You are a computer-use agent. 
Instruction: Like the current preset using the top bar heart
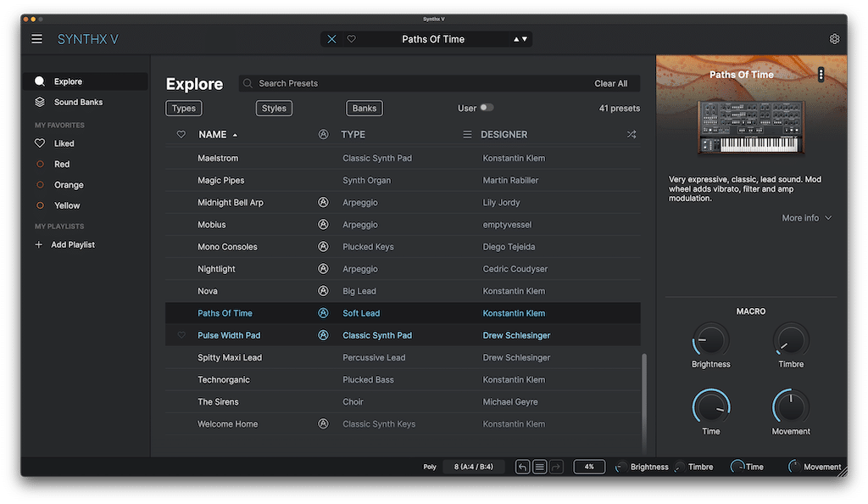[352, 39]
